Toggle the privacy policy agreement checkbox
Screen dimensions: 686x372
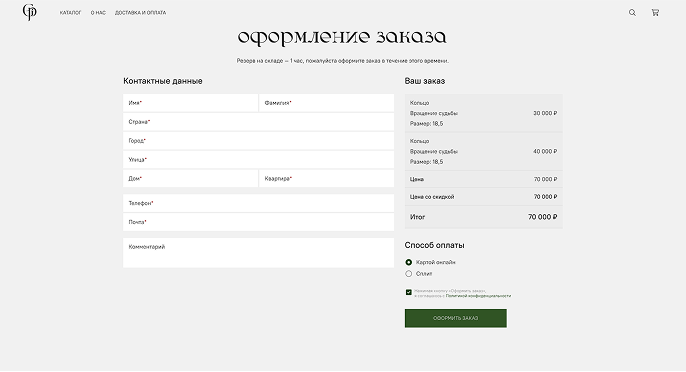pos(409,292)
